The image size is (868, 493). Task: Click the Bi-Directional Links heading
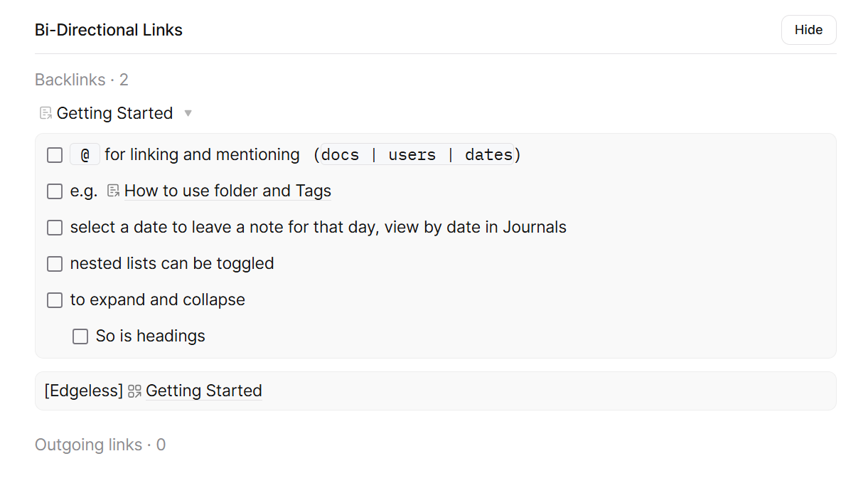point(109,30)
